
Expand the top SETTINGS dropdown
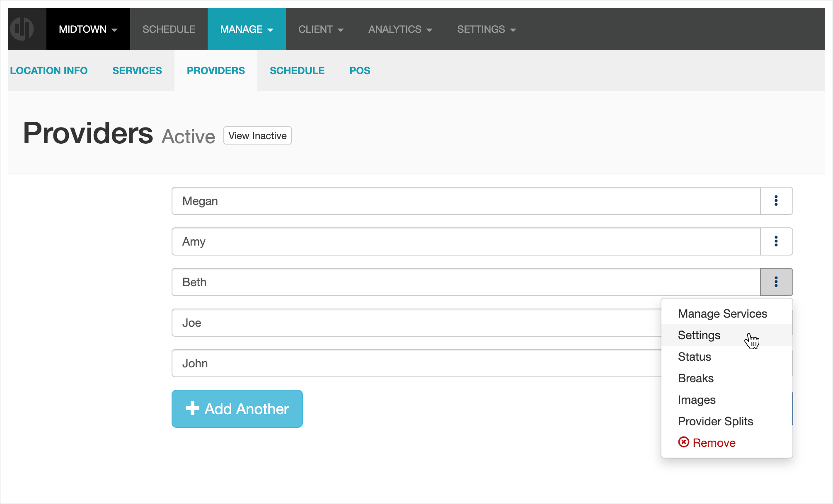pos(486,29)
